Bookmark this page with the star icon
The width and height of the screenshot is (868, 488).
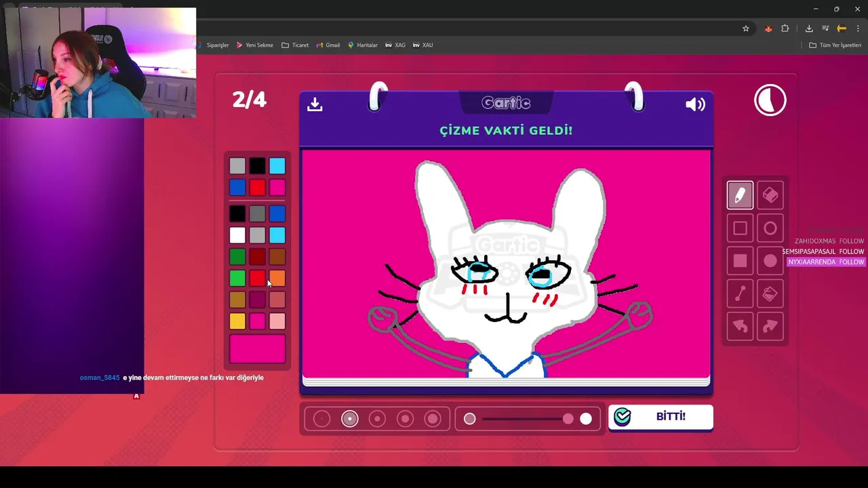pyautogui.click(x=746, y=28)
